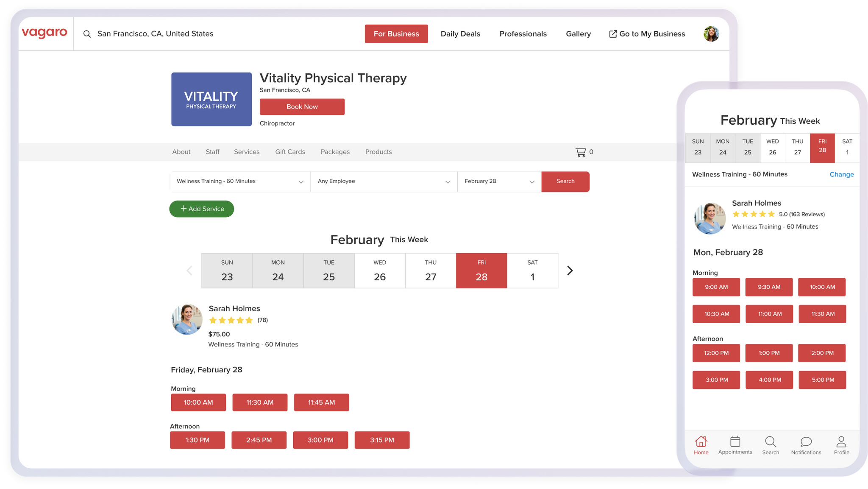This screenshot has height=489, width=868.
Task: Open Daily Deals in the header
Action: coord(460,34)
